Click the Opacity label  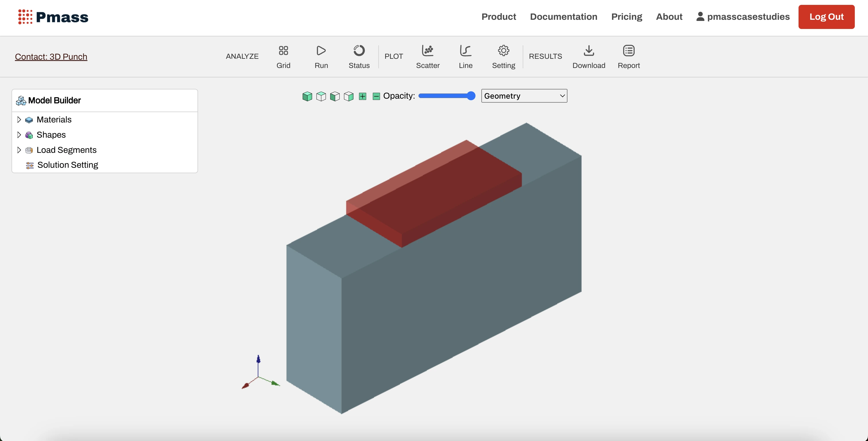coord(399,96)
